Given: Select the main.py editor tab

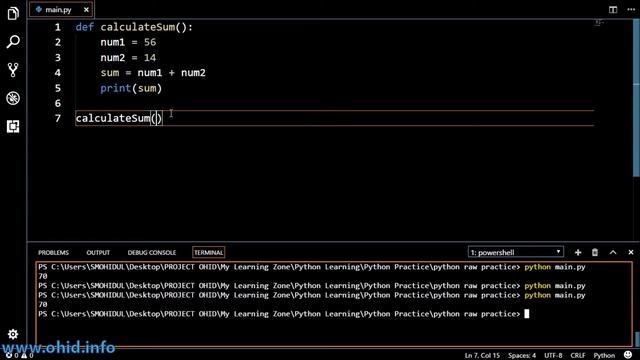Looking at the screenshot, I should (61, 9).
